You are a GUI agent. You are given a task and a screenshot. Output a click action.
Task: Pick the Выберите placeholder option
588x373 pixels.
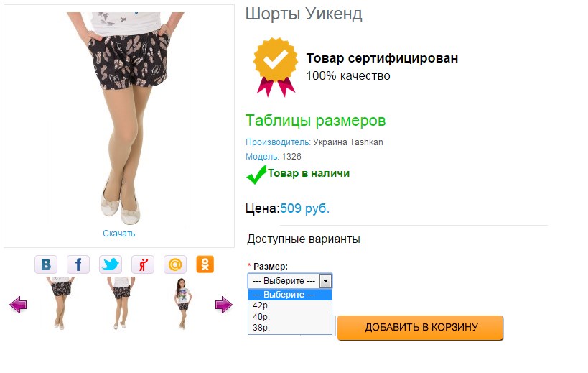289,295
